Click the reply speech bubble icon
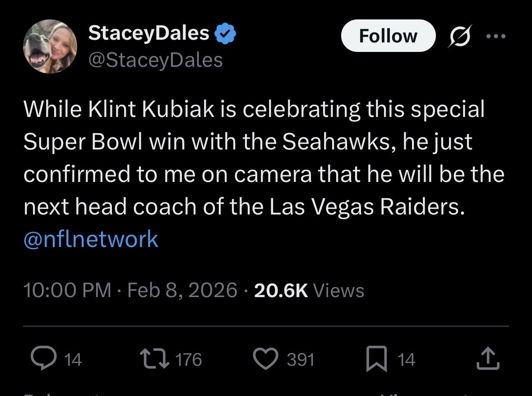Image resolution: width=532 pixels, height=396 pixels. point(42,359)
